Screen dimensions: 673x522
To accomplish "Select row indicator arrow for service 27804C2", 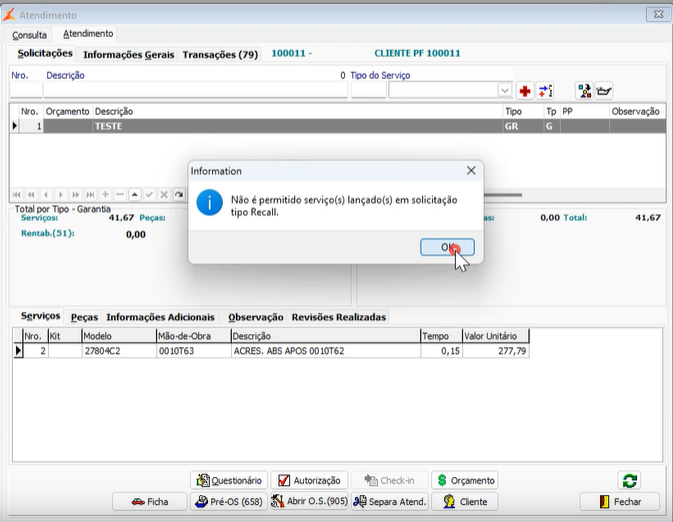I will 18,351.
